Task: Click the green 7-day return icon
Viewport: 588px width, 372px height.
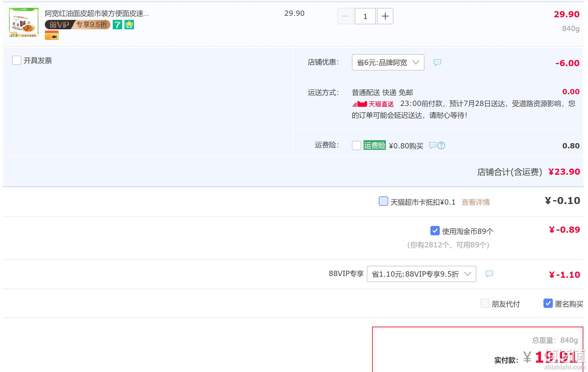Action: pos(117,25)
